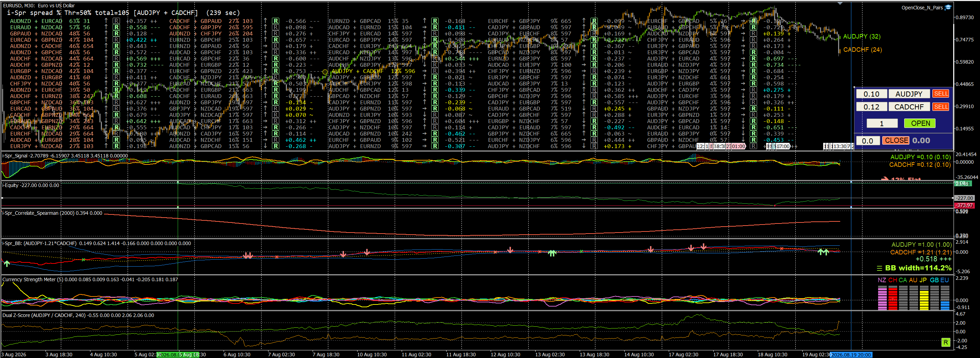980x358 pixels.
Task: Click the green R button in Dual Z-Score panel
Action: click(945, 342)
